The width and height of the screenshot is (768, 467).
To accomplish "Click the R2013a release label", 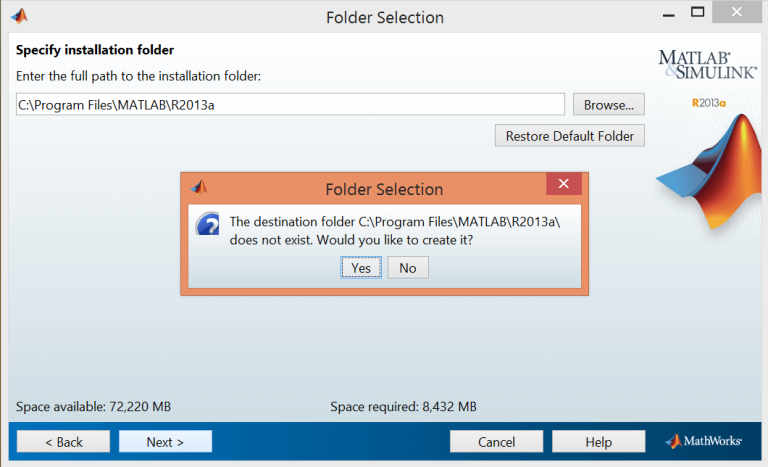I will click(709, 103).
